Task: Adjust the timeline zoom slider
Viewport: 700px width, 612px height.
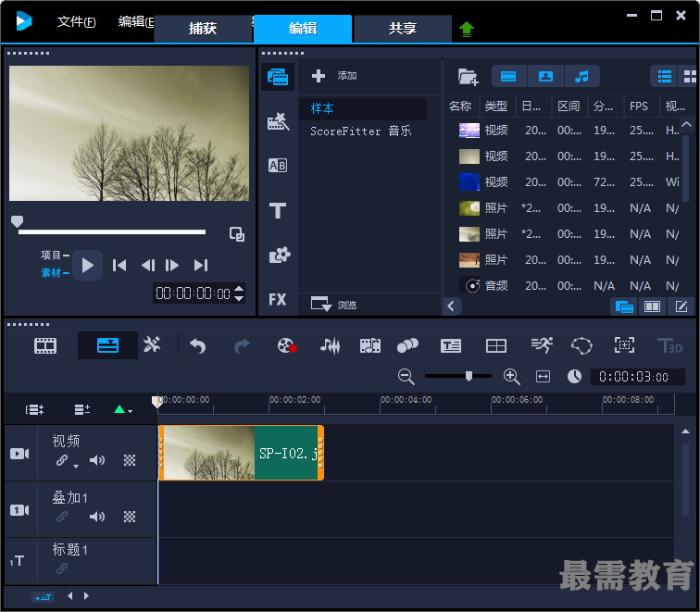Action: [469, 376]
